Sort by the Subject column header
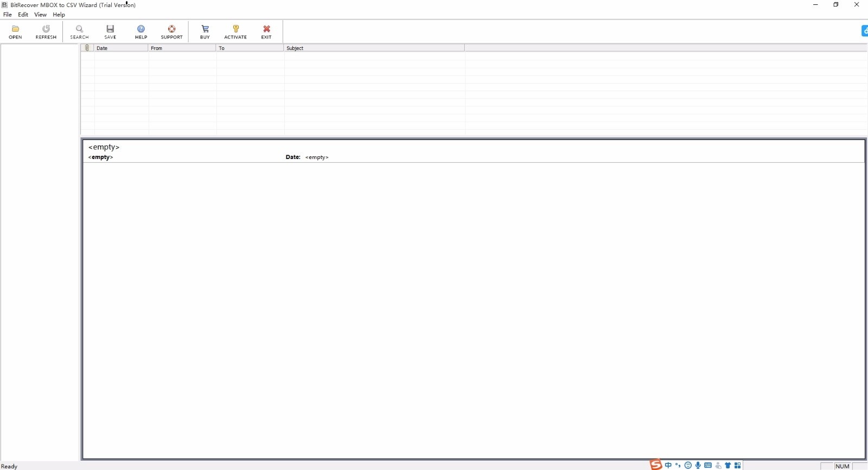868x470 pixels. click(374, 48)
